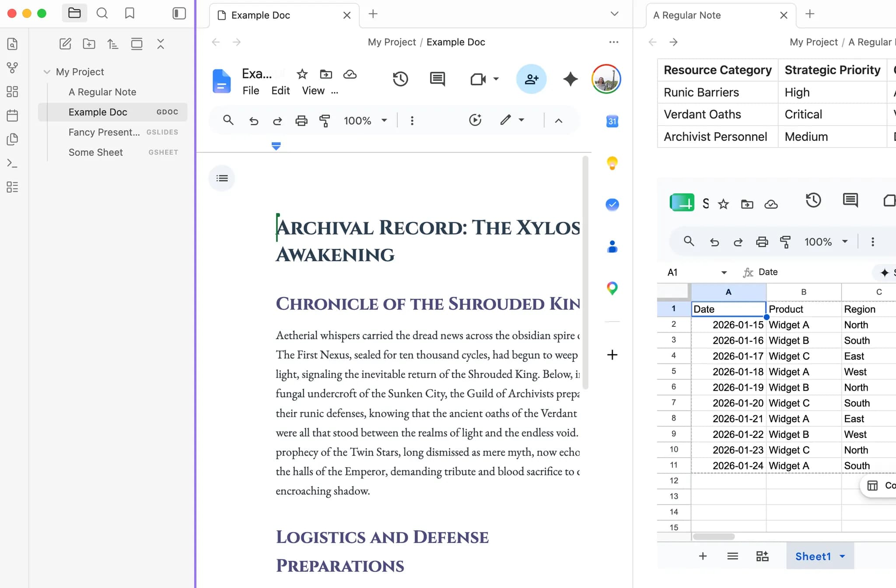Viewport: 896px width, 588px height.
Task: Check the Doc cloud save status icon
Action: (350, 74)
